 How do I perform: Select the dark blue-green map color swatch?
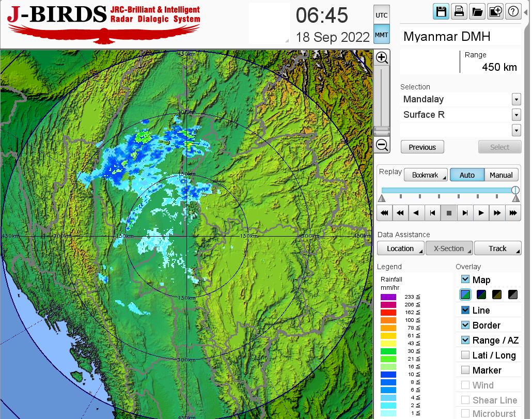[481, 295]
